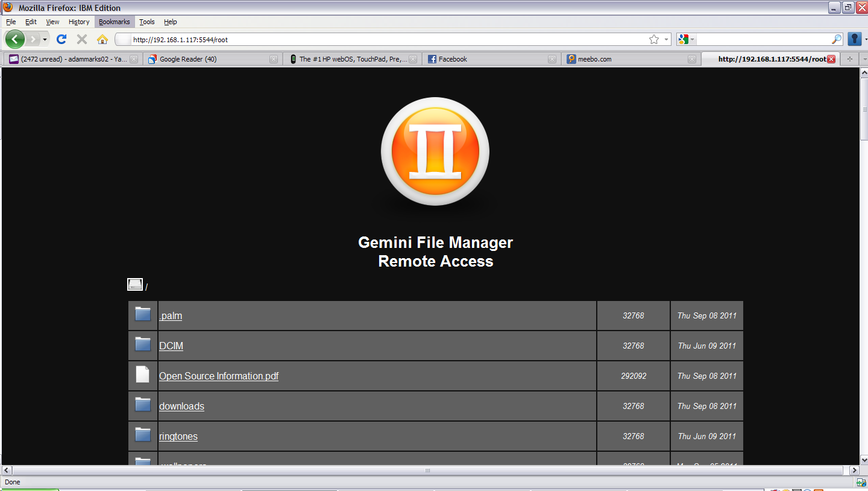This screenshot has height=491, width=868.
Task: Open the Tools menu
Action: pos(146,22)
